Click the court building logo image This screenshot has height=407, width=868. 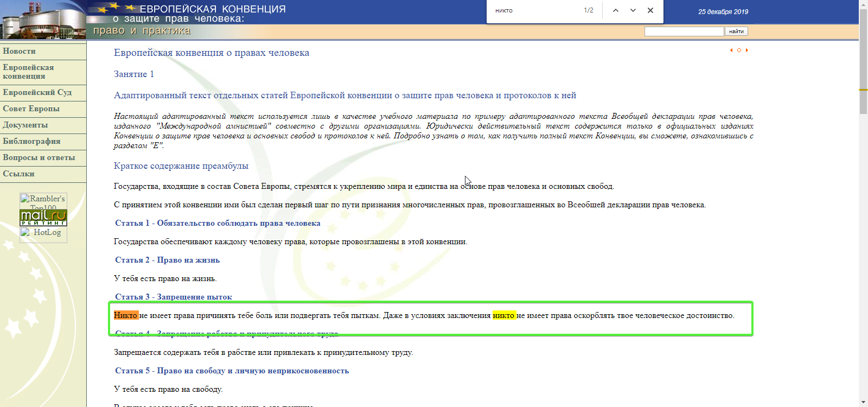42,20
